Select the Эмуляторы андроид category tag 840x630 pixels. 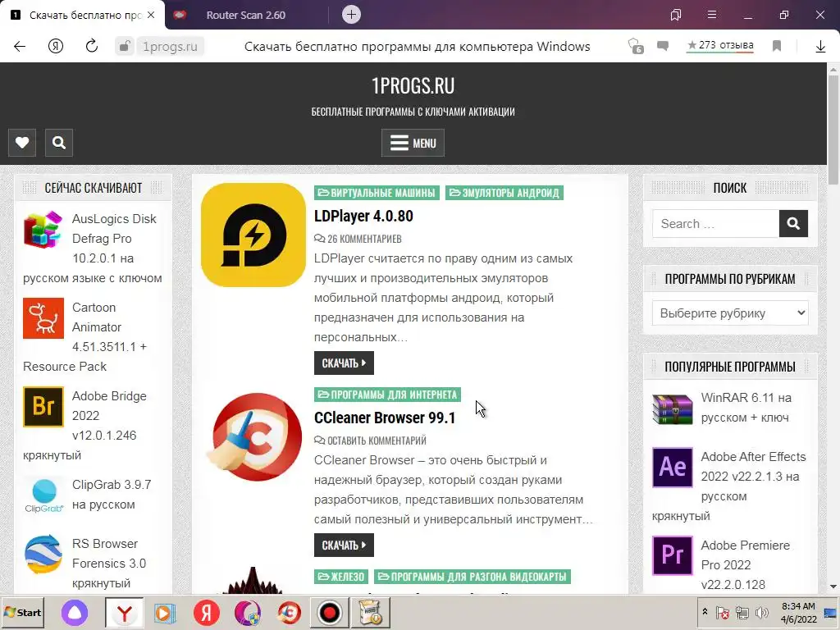(504, 193)
